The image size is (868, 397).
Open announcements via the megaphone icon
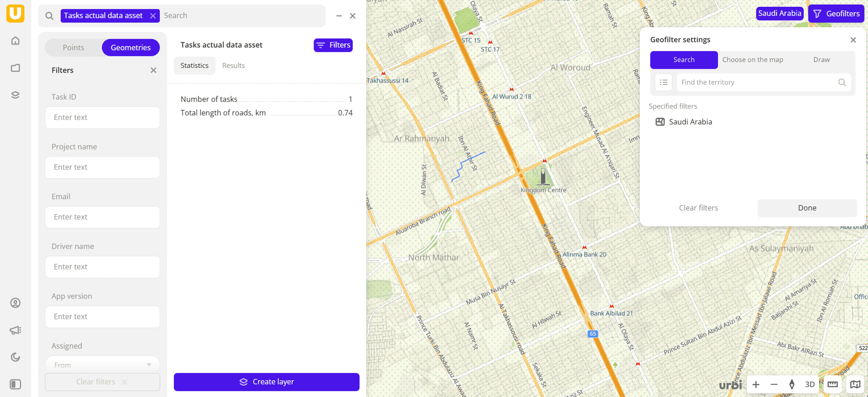click(x=15, y=330)
